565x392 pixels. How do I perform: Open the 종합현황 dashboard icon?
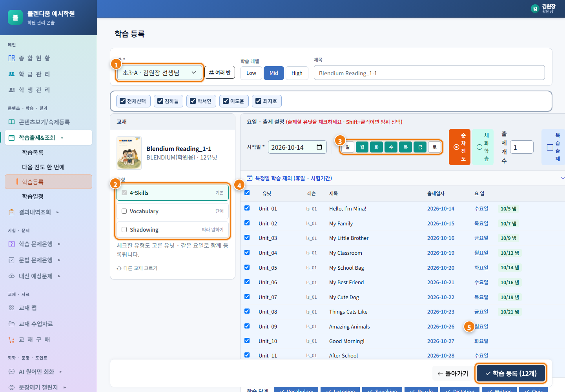tap(12, 58)
